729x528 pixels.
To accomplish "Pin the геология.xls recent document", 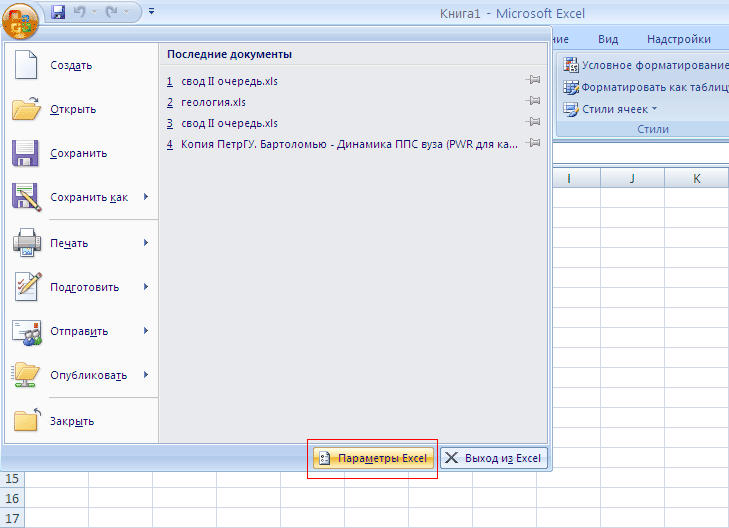I will (x=533, y=101).
